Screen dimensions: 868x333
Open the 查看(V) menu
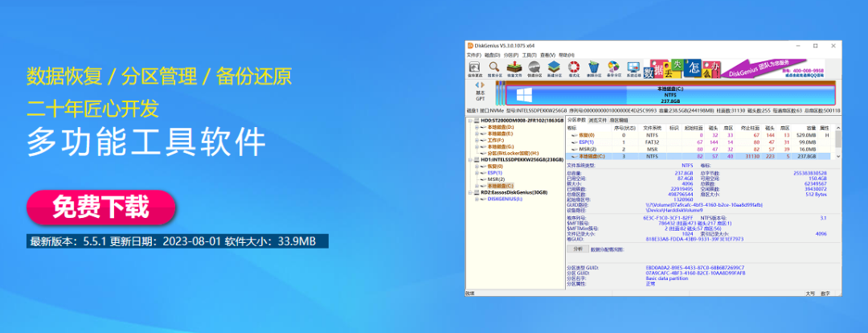(547, 55)
